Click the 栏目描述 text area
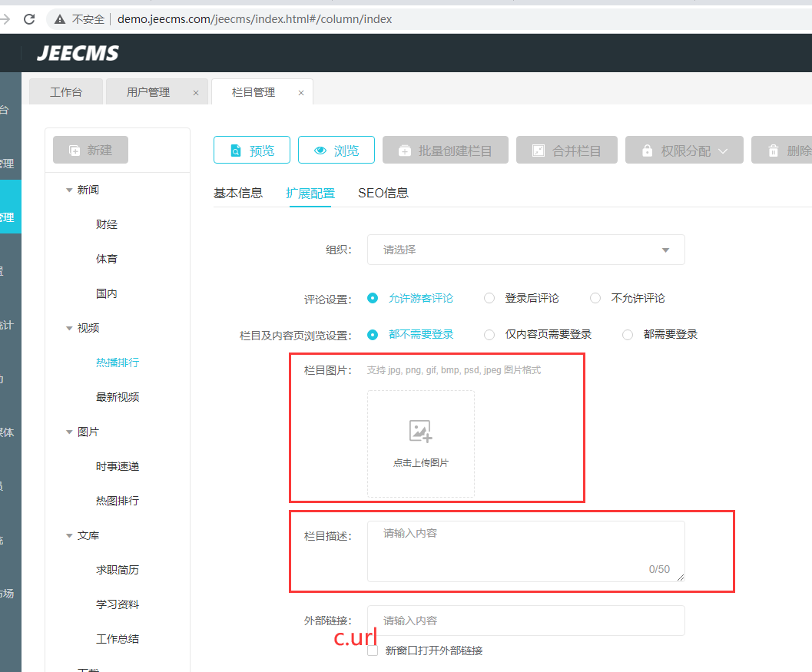Screen dimensions: 812x672 pyautogui.click(x=525, y=551)
